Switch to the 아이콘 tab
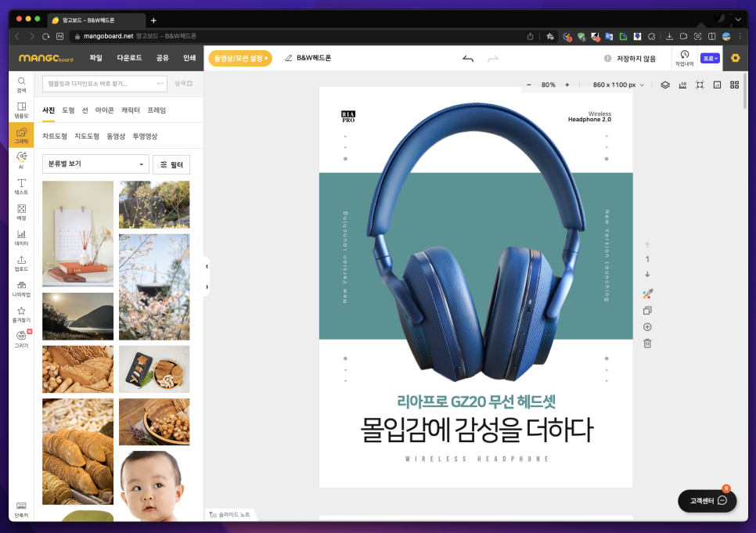The width and height of the screenshot is (756, 533). click(105, 110)
